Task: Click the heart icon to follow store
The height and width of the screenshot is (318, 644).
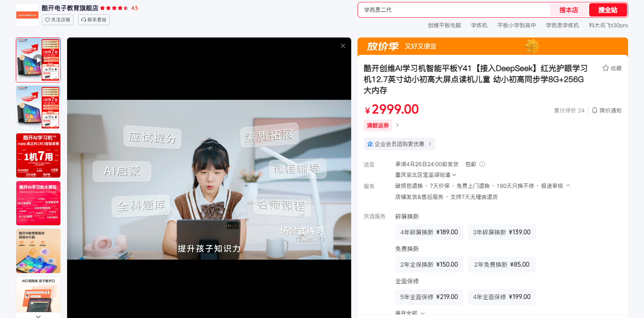Action: pyautogui.click(x=47, y=20)
